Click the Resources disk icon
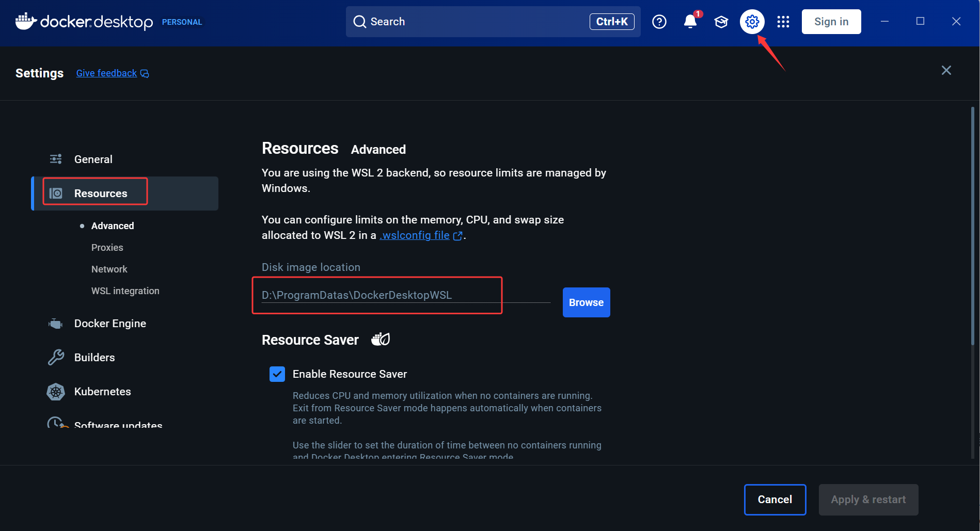 click(x=56, y=193)
